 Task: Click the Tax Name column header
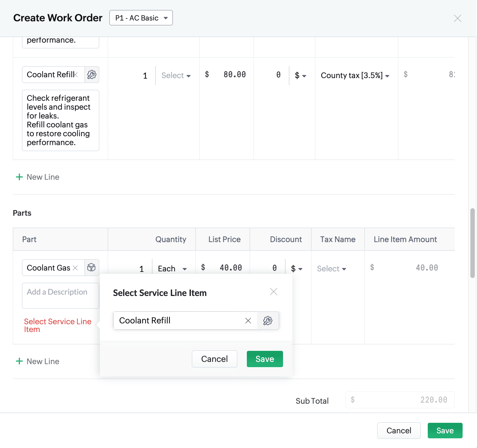pos(338,239)
